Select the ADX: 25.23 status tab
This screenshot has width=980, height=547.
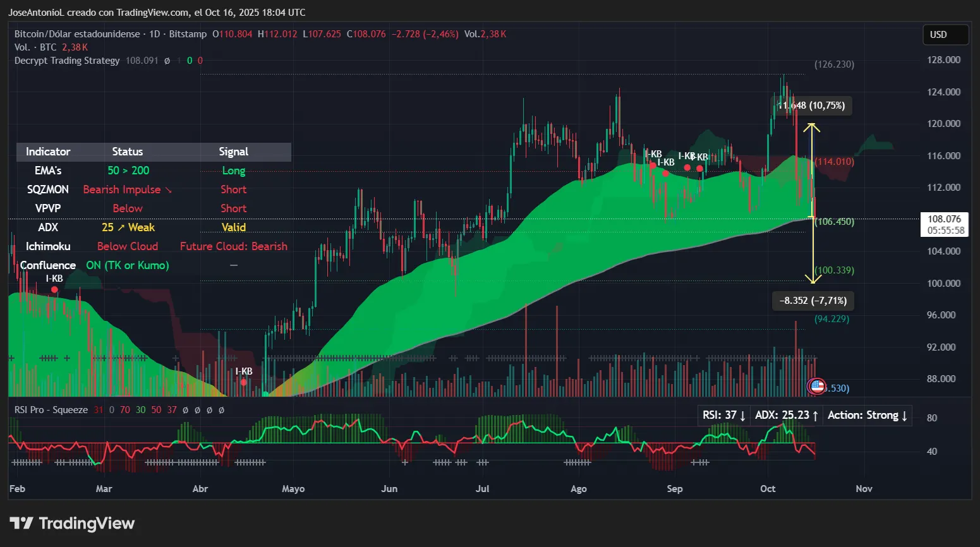(x=786, y=415)
